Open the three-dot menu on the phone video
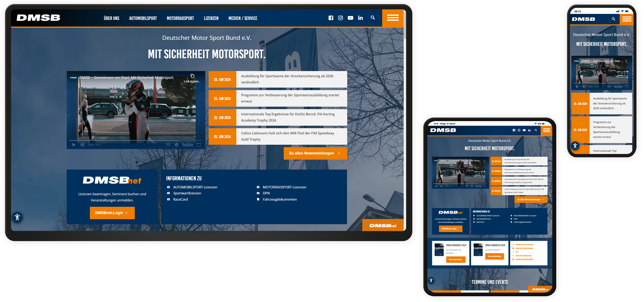The width and height of the screenshot is (644, 302). coord(626,61)
